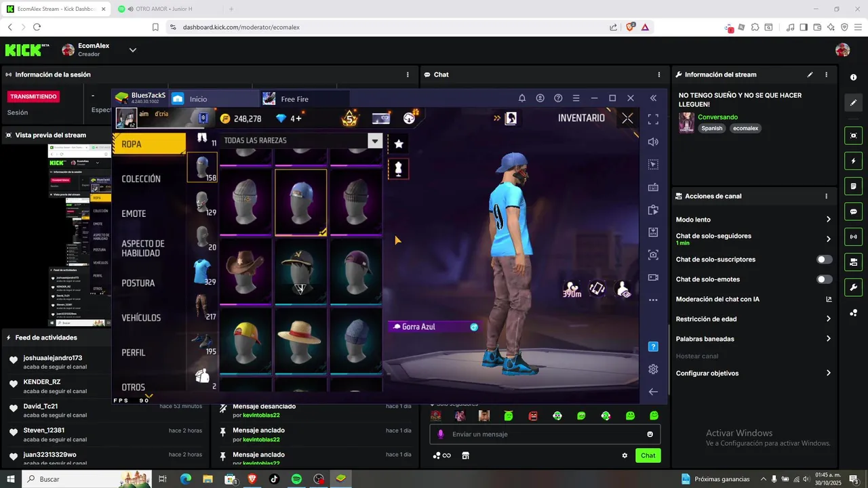Open Moderación del chat con IA link
This screenshot has width=868, height=488.
click(x=753, y=300)
